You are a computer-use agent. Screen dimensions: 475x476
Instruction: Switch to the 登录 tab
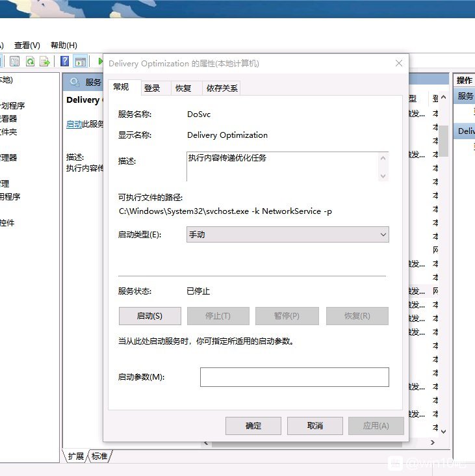tap(156, 88)
